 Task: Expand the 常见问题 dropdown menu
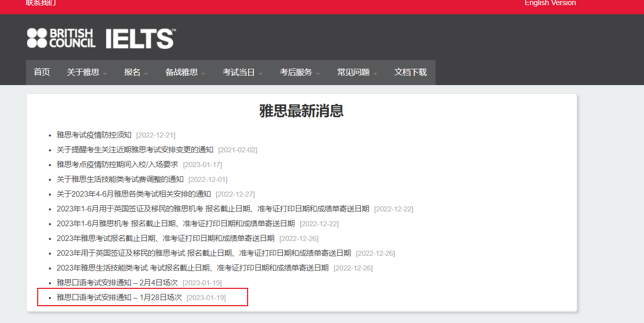click(357, 72)
